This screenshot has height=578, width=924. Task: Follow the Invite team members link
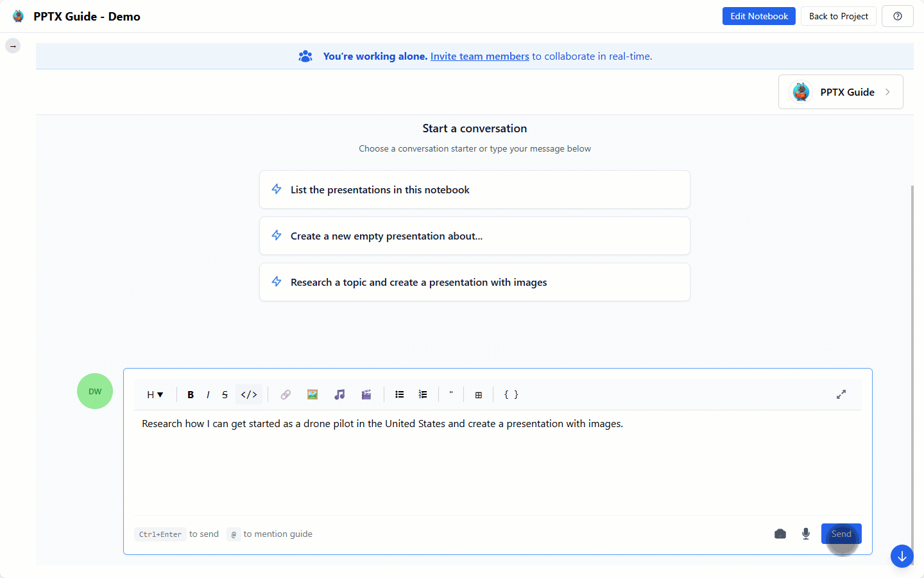click(x=479, y=57)
